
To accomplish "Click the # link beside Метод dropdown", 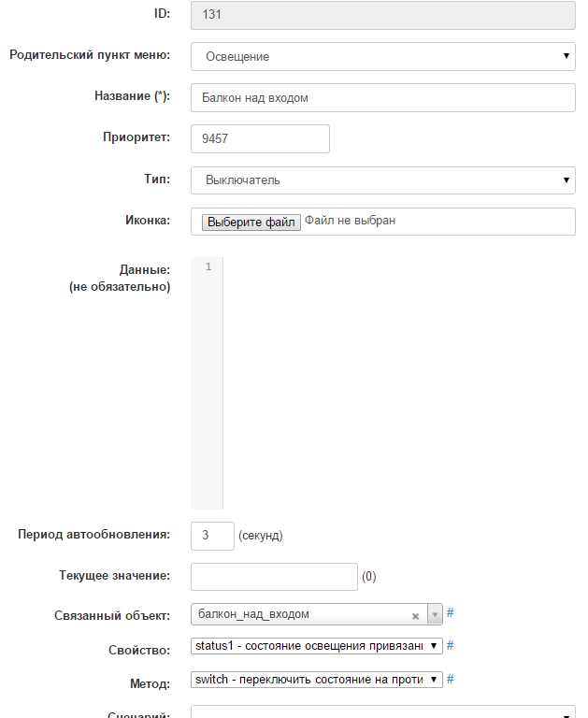I will [x=450, y=679].
